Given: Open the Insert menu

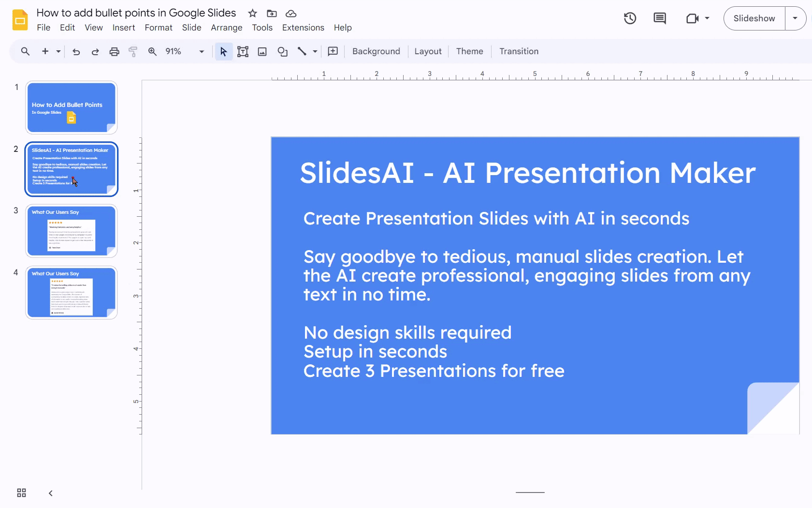Looking at the screenshot, I should point(124,28).
